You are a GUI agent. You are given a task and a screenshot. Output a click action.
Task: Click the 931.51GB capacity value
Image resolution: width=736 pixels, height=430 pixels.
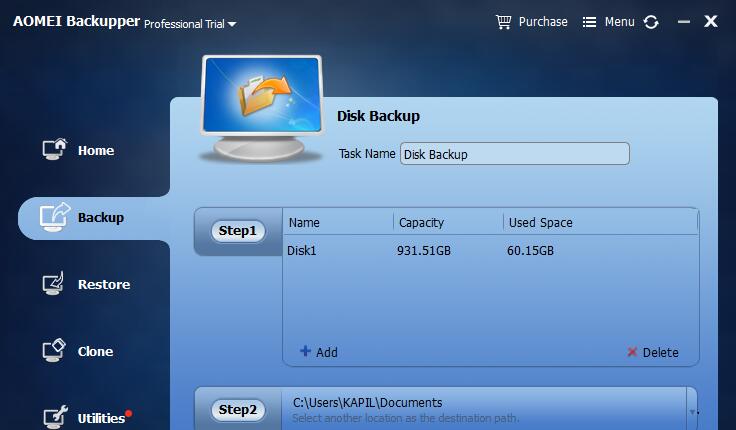[424, 251]
